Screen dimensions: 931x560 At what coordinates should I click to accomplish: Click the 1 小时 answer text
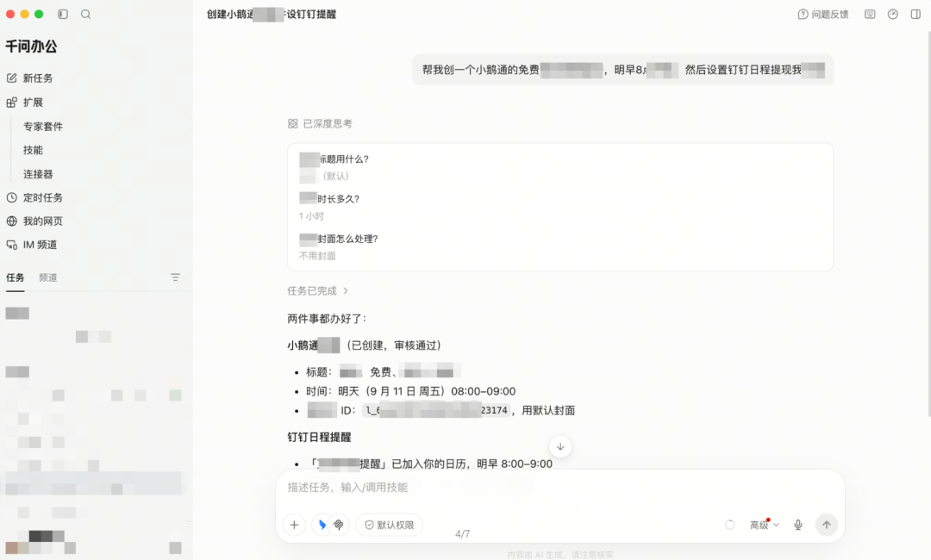click(x=312, y=216)
